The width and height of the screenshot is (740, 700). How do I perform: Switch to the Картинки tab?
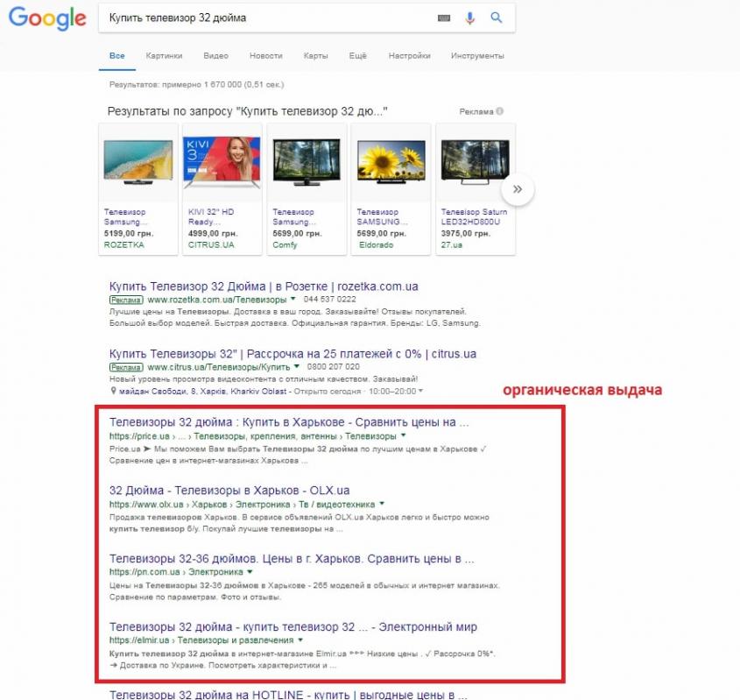[165, 56]
